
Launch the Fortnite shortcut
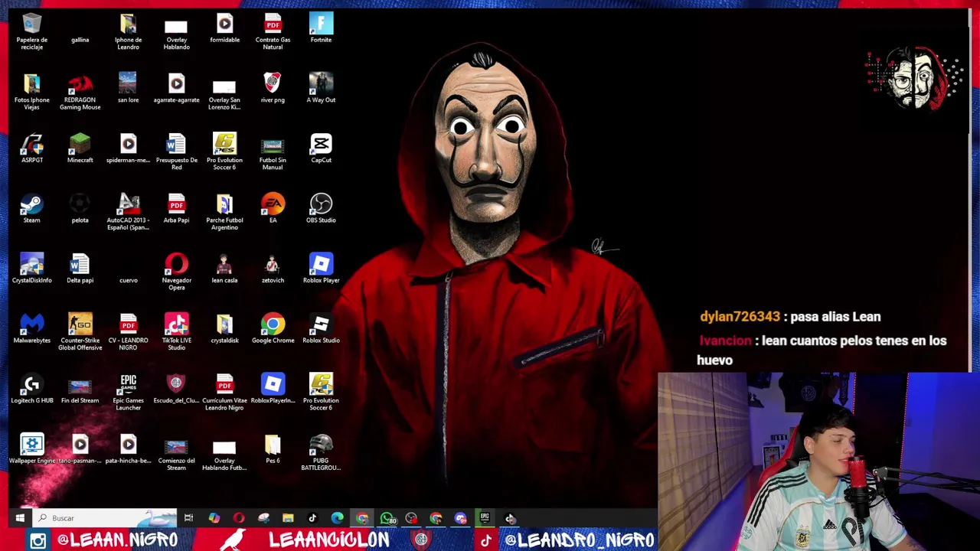pyautogui.click(x=321, y=29)
